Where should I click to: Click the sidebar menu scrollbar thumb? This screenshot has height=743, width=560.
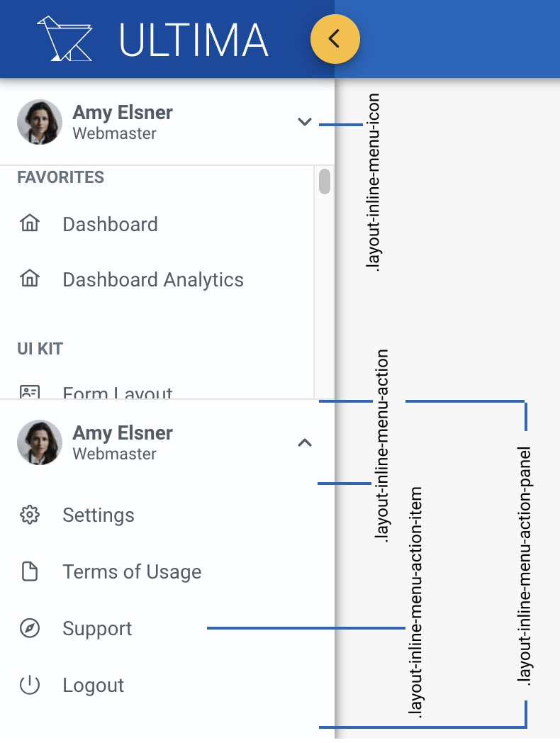click(325, 181)
